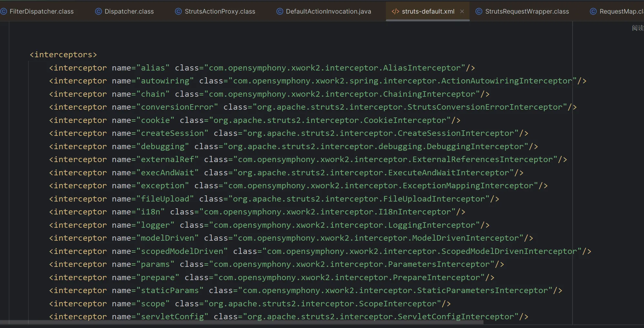Click the "chain" interceptor name value

click(x=153, y=94)
